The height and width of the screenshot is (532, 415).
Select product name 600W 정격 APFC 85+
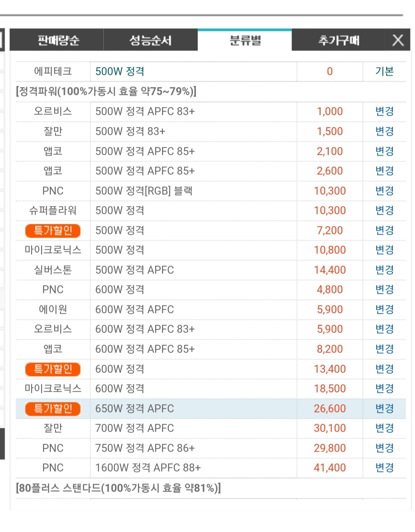tap(145, 349)
